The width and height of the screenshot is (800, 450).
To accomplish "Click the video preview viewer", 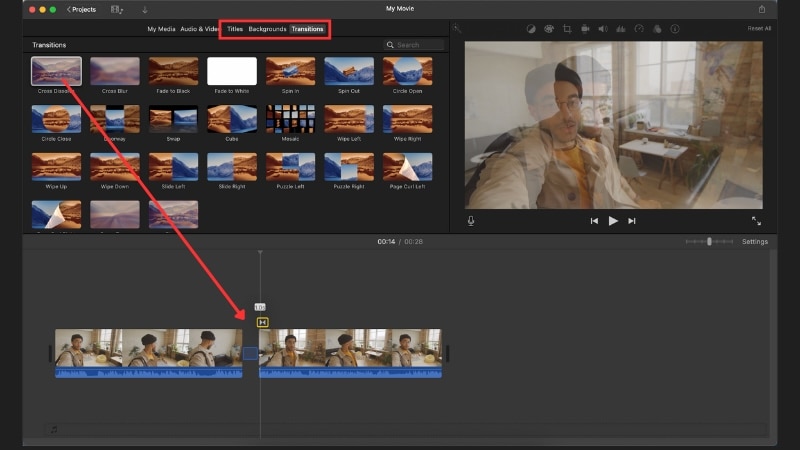I will pyautogui.click(x=613, y=125).
